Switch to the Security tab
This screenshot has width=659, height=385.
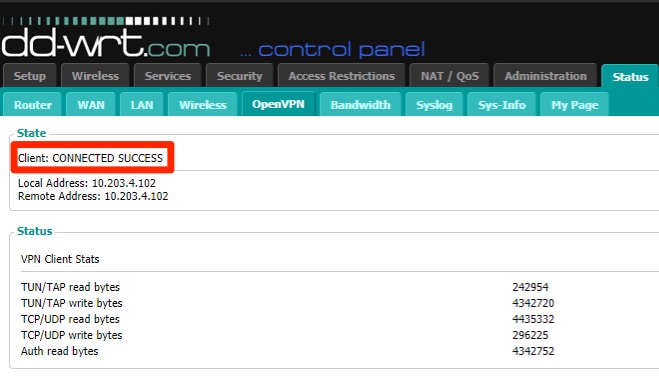240,76
